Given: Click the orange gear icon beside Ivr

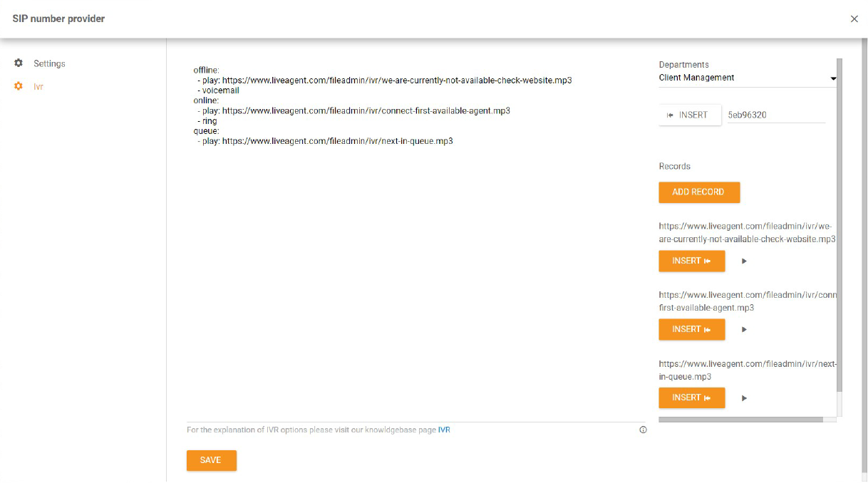Looking at the screenshot, I should [19, 86].
